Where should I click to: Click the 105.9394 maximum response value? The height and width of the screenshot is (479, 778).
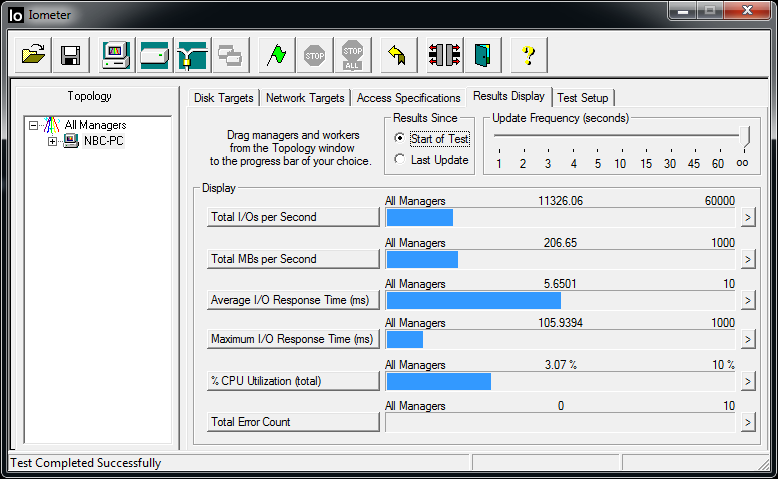click(x=561, y=323)
